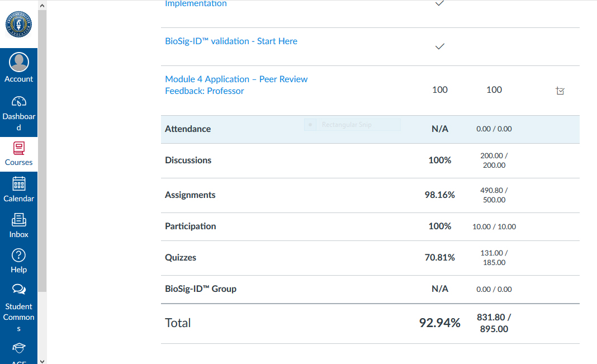
Task: Open BioSig-ID validation Start Here link
Action: tap(231, 41)
